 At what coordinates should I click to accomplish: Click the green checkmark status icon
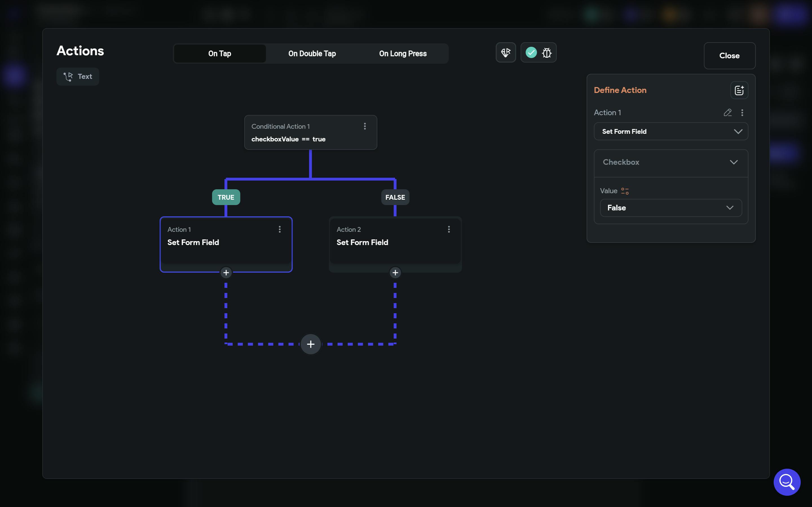click(531, 53)
